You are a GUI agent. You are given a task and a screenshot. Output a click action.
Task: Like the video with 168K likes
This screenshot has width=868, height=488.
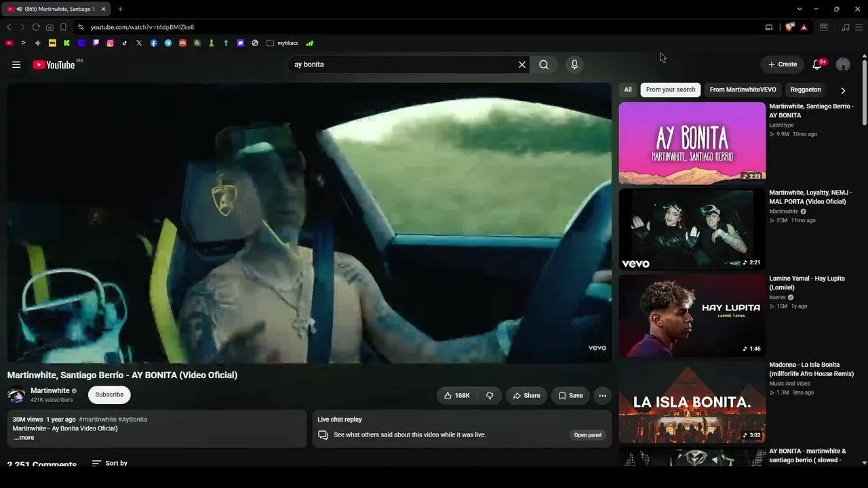point(457,396)
